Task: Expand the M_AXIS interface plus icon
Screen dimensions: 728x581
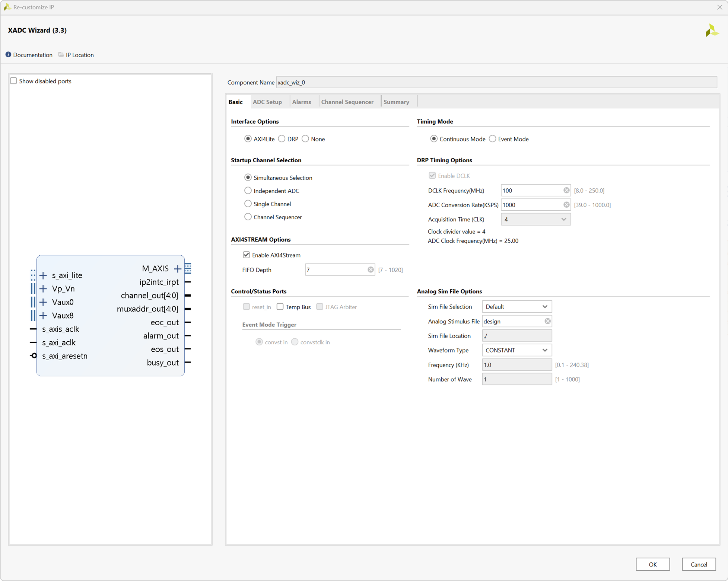Action: 178,269
